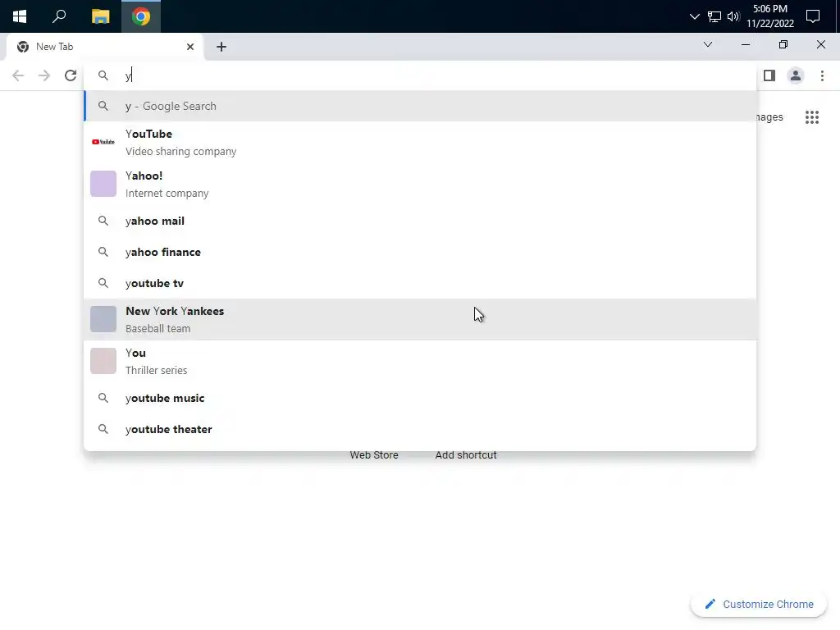The width and height of the screenshot is (840, 630).
Task: Select the YouTube video sharing company suggestion
Action: click(x=420, y=143)
